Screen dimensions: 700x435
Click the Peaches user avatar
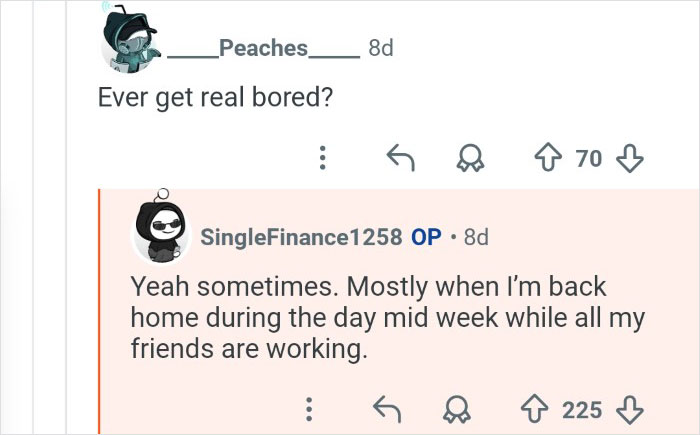tap(129, 40)
